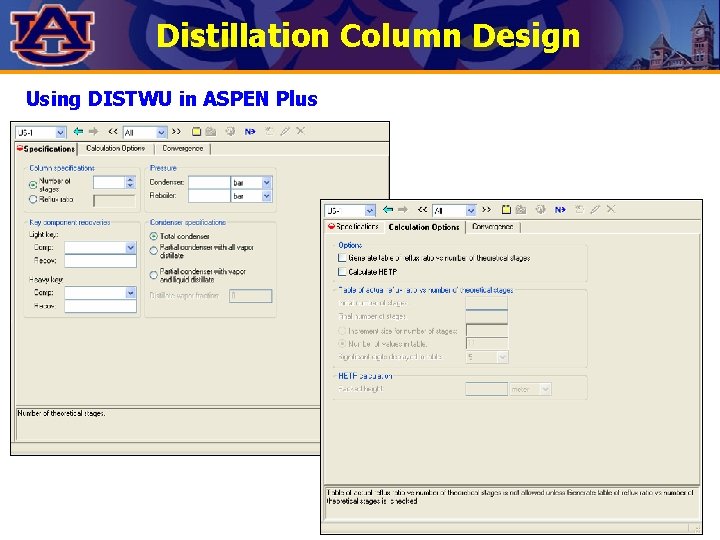Click the << previous form button in the Specifications window

pyautogui.click(x=112, y=131)
